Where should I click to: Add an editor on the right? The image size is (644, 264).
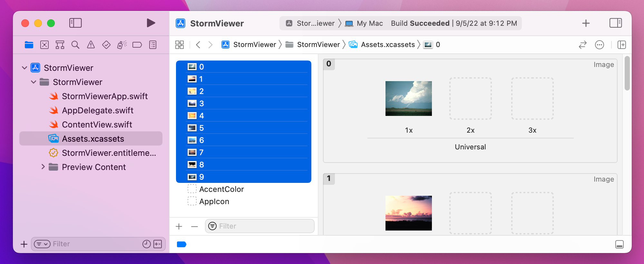pos(622,45)
